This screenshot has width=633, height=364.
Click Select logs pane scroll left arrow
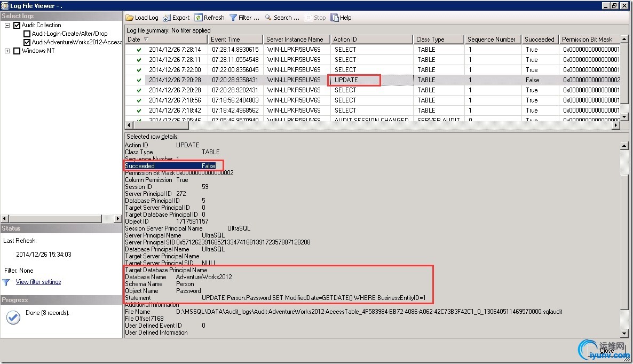(5, 219)
